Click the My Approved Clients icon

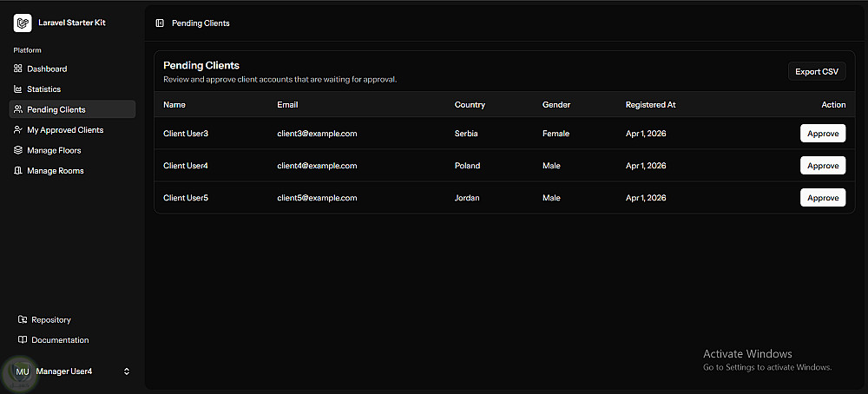[18, 130]
